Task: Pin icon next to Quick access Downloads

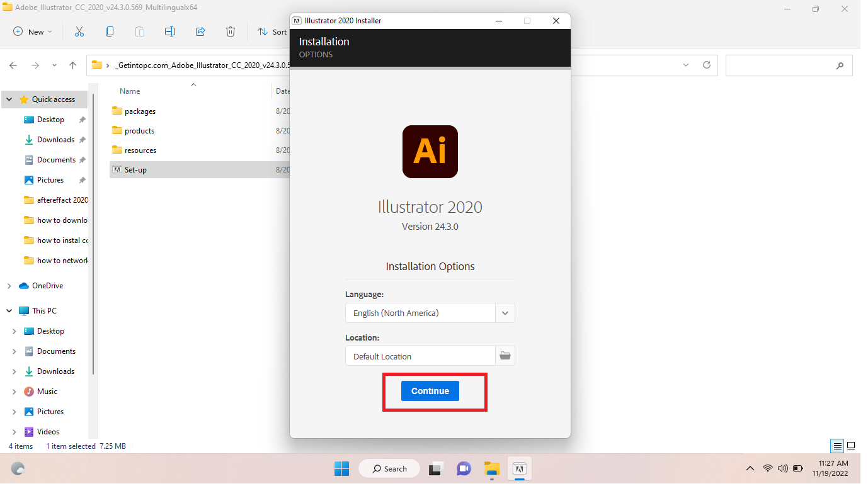Action: pyautogui.click(x=82, y=140)
